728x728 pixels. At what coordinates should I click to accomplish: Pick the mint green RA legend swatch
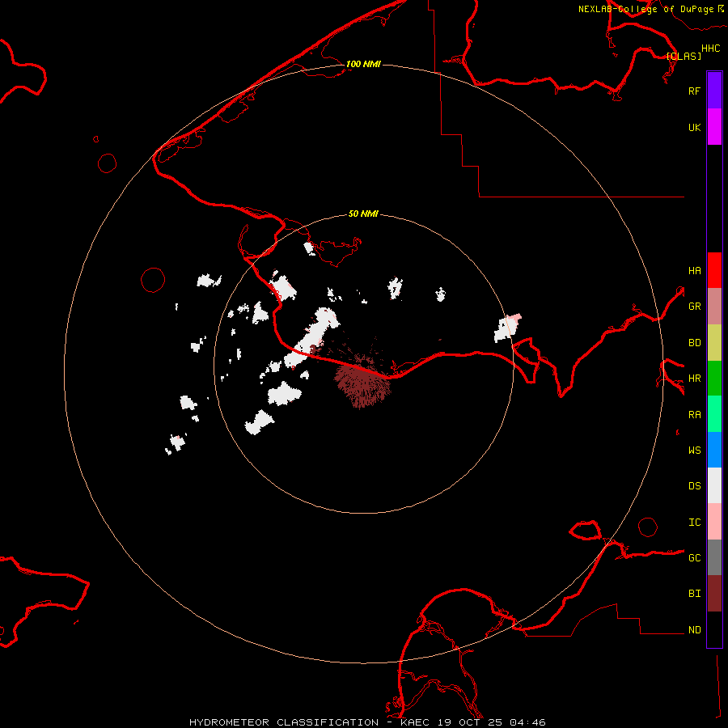[x=714, y=414]
